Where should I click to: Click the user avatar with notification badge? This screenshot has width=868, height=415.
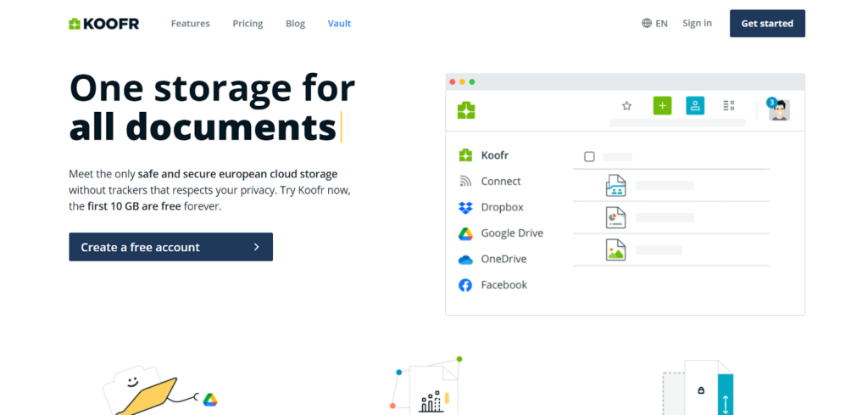click(x=778, y=109)
